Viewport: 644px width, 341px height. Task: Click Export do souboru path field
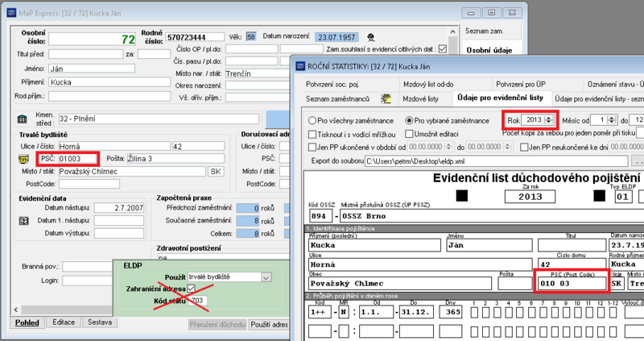coord(496,161)
